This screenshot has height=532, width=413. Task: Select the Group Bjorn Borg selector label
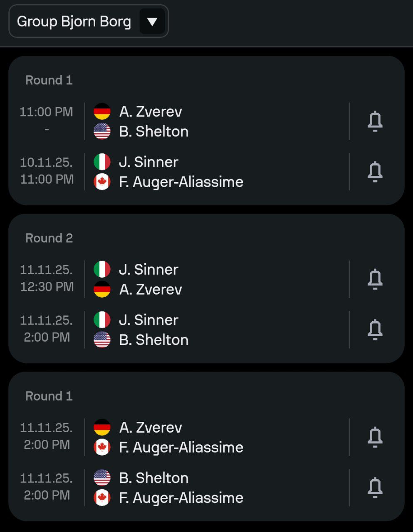pos(74,21)
